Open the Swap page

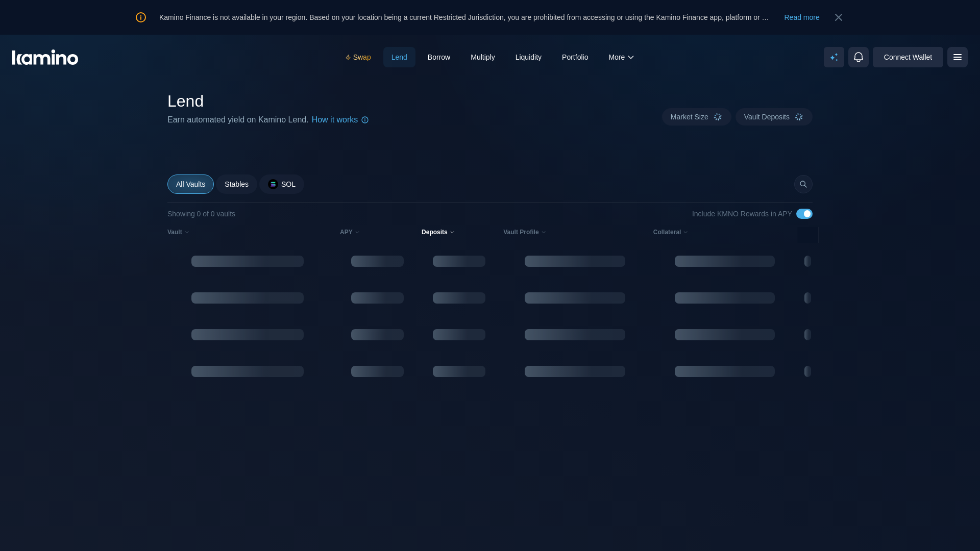[358, 57]
